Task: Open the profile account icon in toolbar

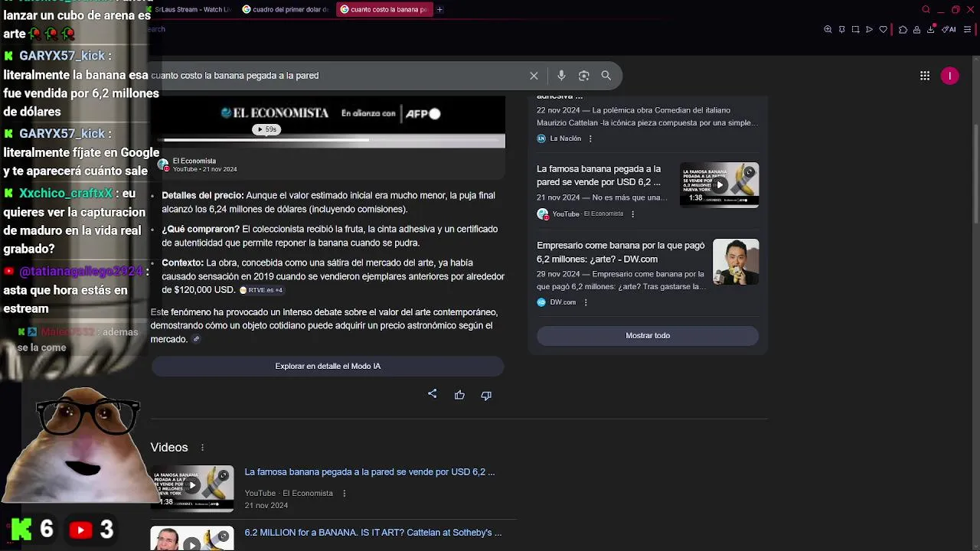Action: click(x=916, y=30)
